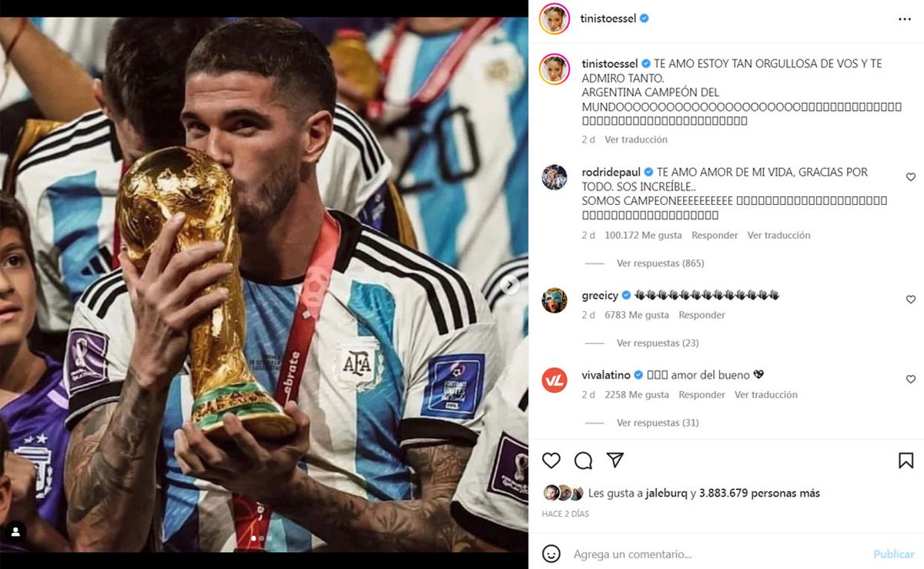The height and width of the screenshot is (569, 924).
Task: Save post with bookmark icon
Action: point(906,460)
